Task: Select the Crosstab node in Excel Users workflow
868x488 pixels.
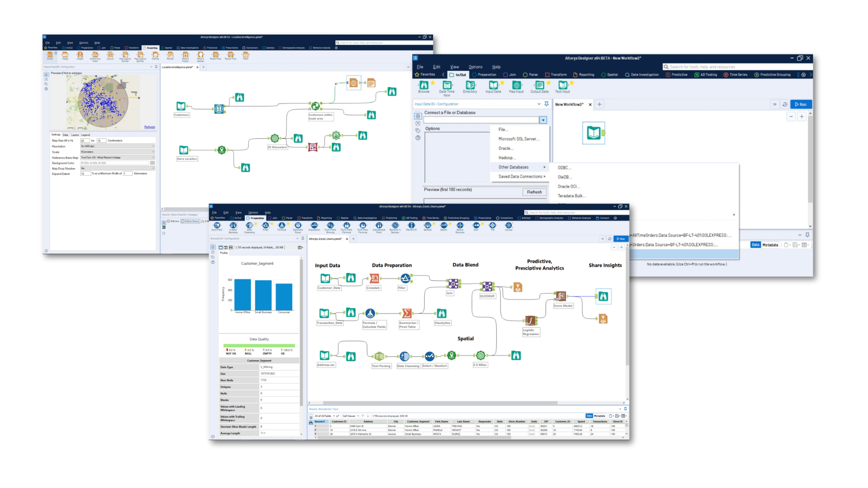Action: [x=374, y=278]
